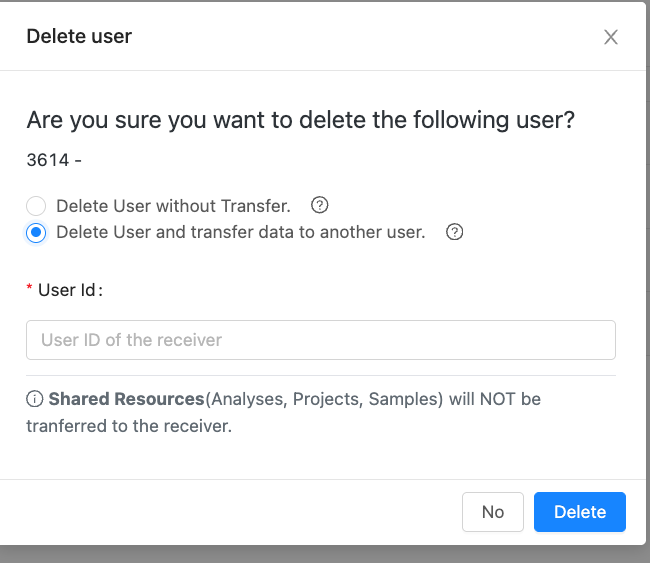
Task: Focus the User ID of the receiver field
Action: 320,340
